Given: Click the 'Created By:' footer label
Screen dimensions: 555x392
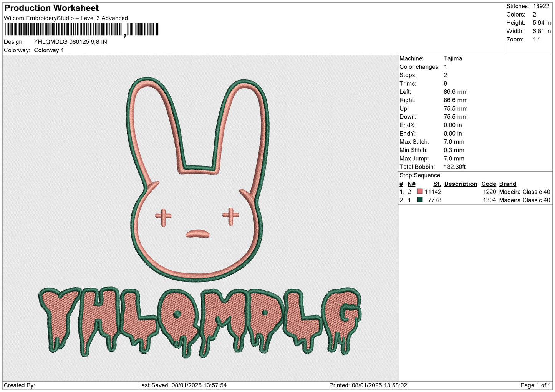Looking at the screenshot, I should pyautogui.click(x=19, y=385).
